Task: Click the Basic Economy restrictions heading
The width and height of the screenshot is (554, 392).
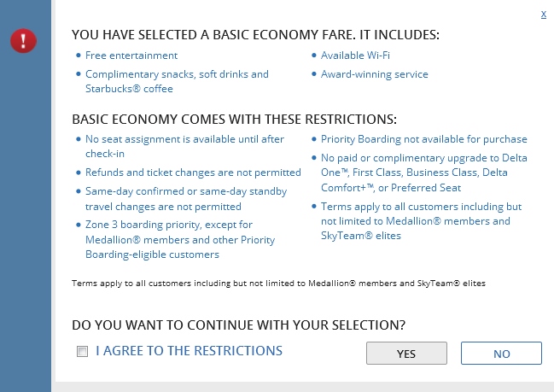Action: point(234,120)
